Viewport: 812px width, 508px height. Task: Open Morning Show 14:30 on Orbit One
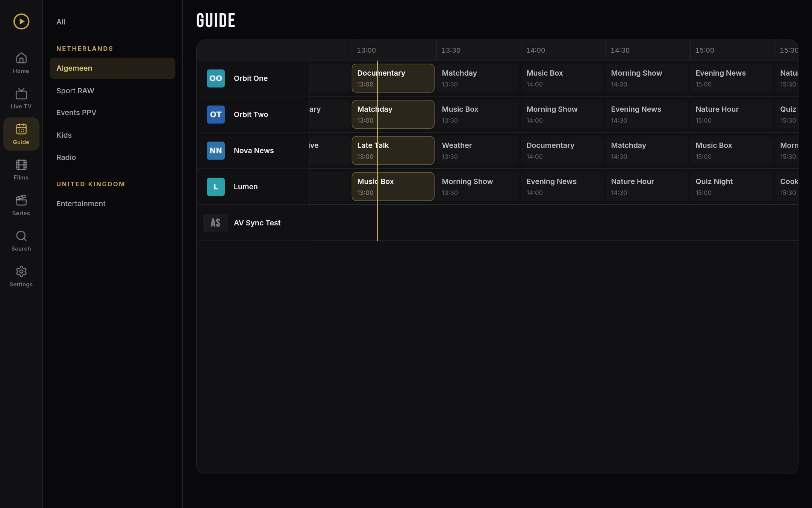tap(647, 78)
